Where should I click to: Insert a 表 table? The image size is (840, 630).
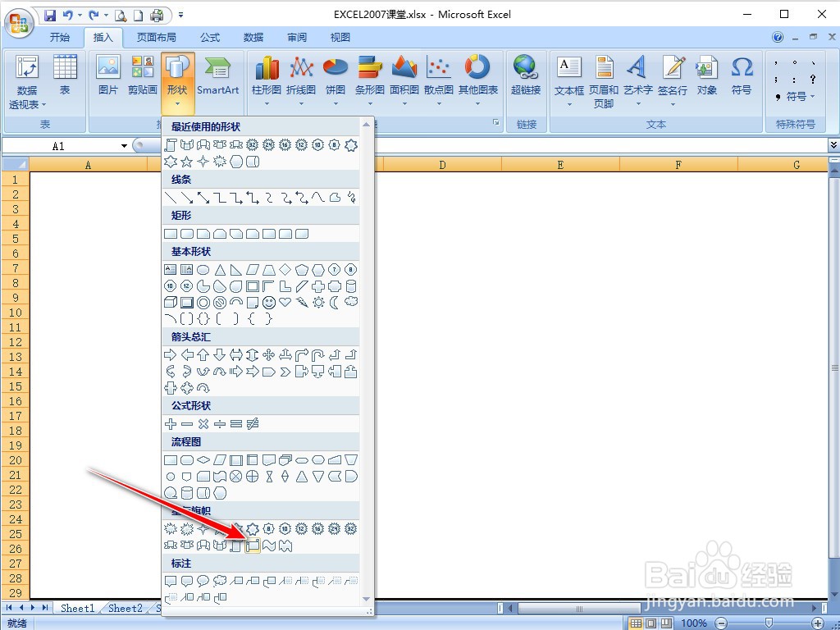[x=65, y=75]
